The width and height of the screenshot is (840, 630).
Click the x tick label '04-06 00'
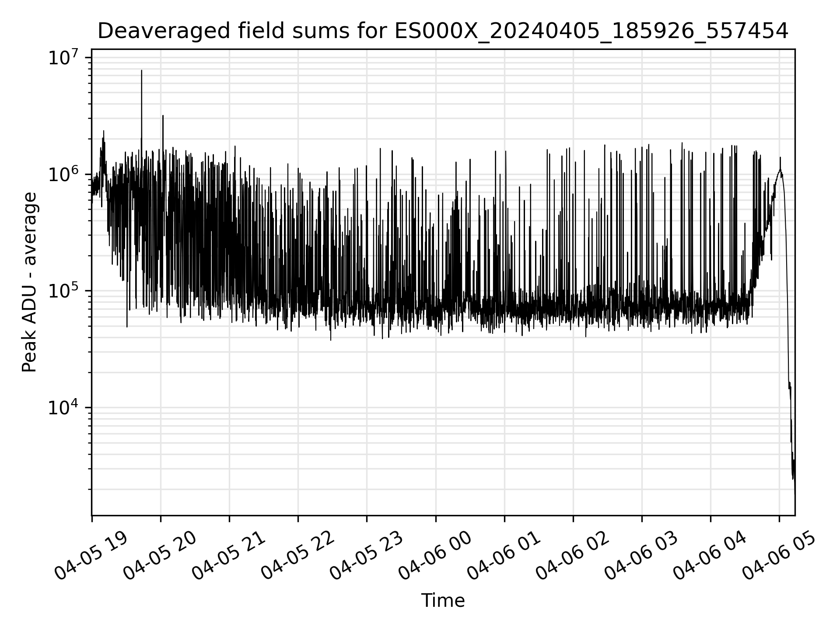436,556
